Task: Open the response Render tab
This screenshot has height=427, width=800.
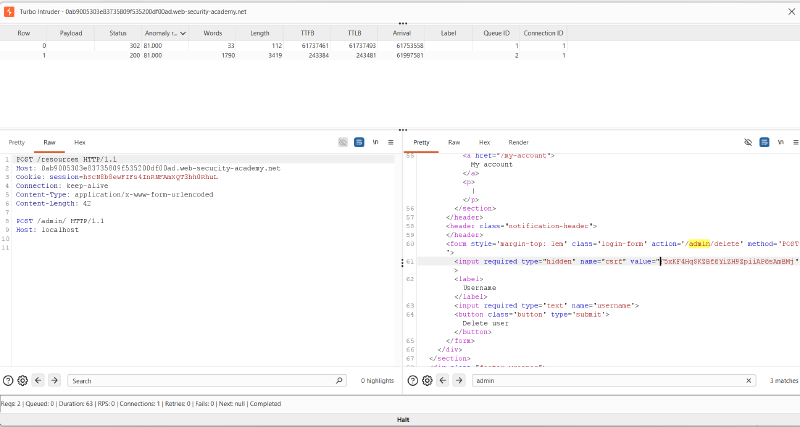Action: pyautogui.click(x=518, y=142)
